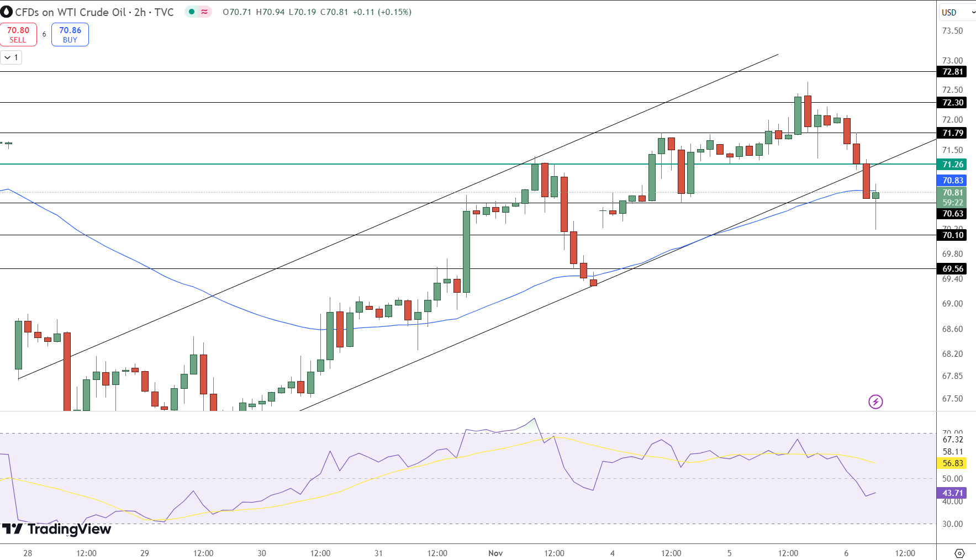The height and width of the screenshot is (560, 976).
Task: Select the 70.63 horizontal line price label
Action: point(952,214)
